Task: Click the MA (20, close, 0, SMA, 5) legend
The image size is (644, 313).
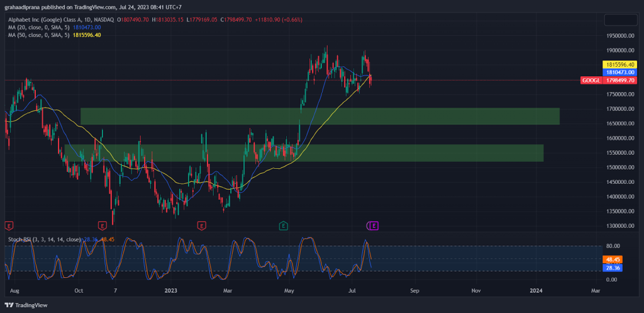Action: pyautogui.click(x=39, y=27)
